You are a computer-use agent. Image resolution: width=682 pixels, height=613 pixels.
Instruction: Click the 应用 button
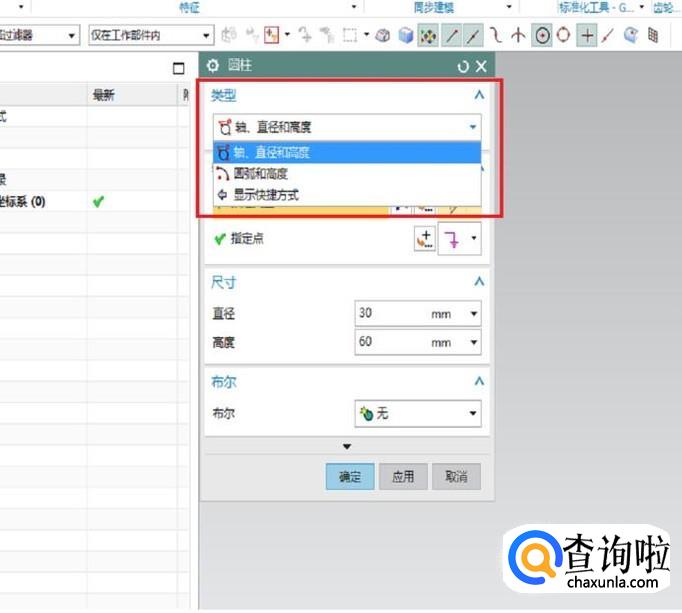click(403, 476)
